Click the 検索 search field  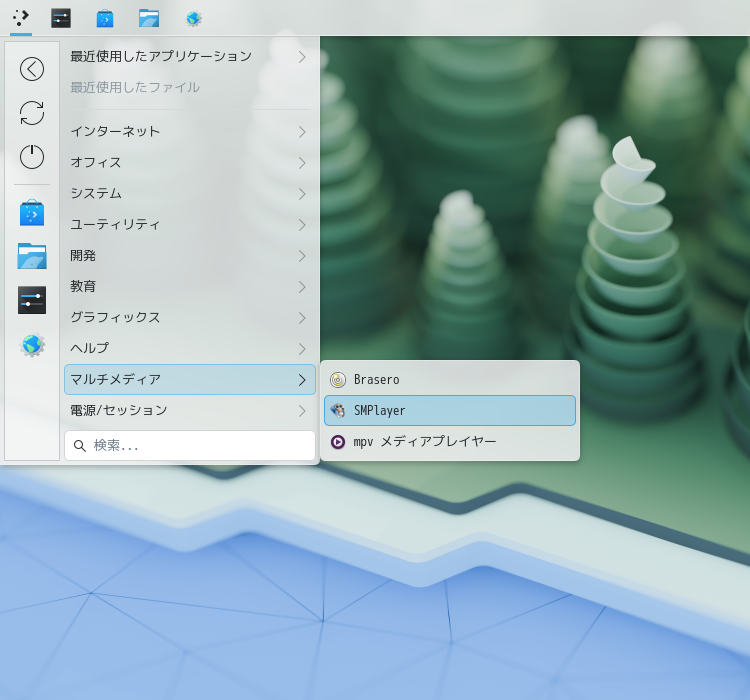tap(190, 445)
